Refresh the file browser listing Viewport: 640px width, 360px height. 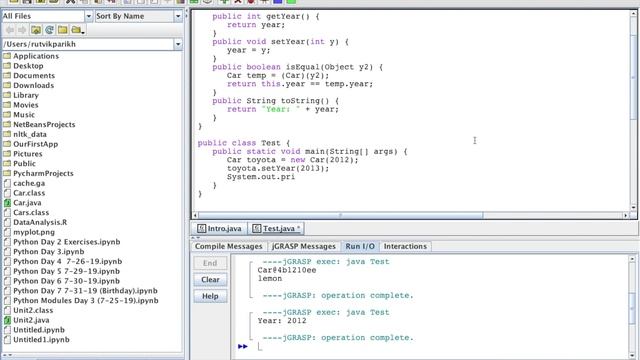(x=49, y=30)
